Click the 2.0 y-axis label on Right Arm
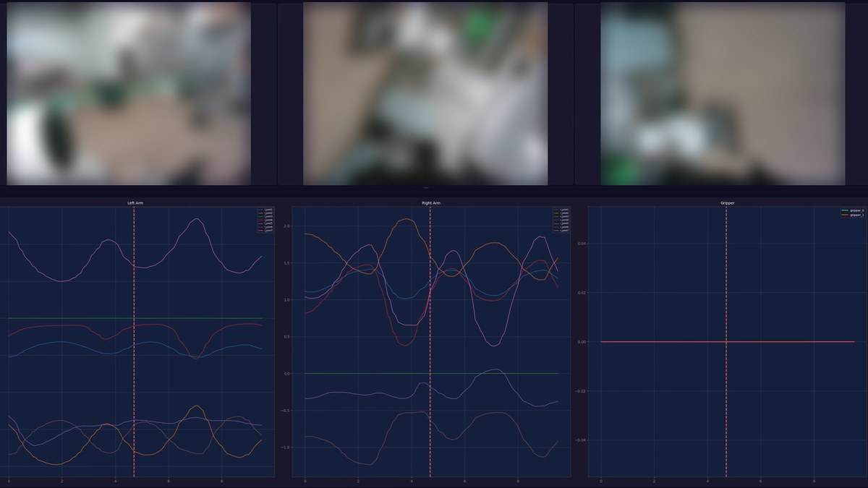 pos(286,226)
